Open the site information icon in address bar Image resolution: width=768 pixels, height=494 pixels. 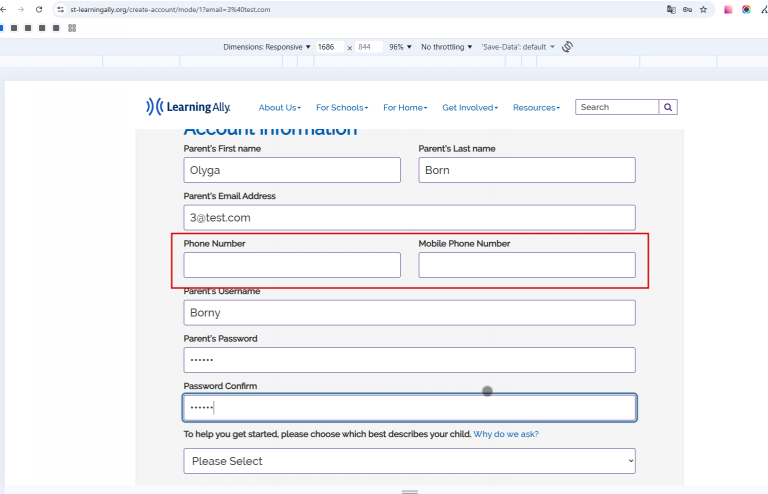click(60, 9)
